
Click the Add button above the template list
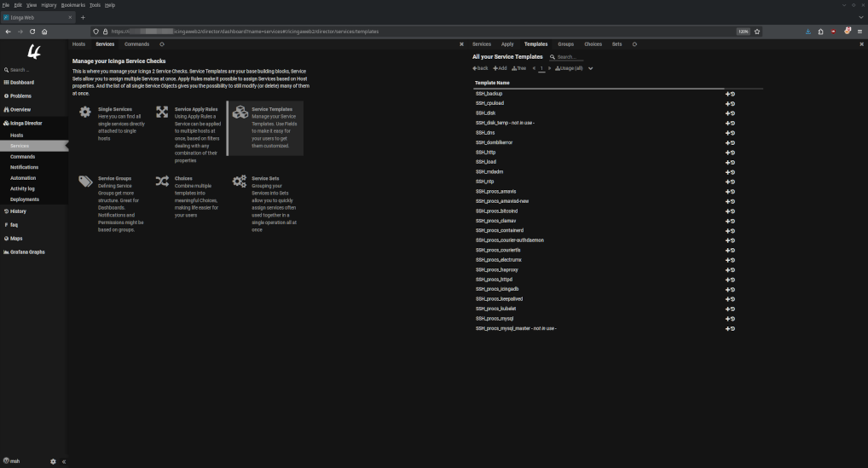click(500, 68)
